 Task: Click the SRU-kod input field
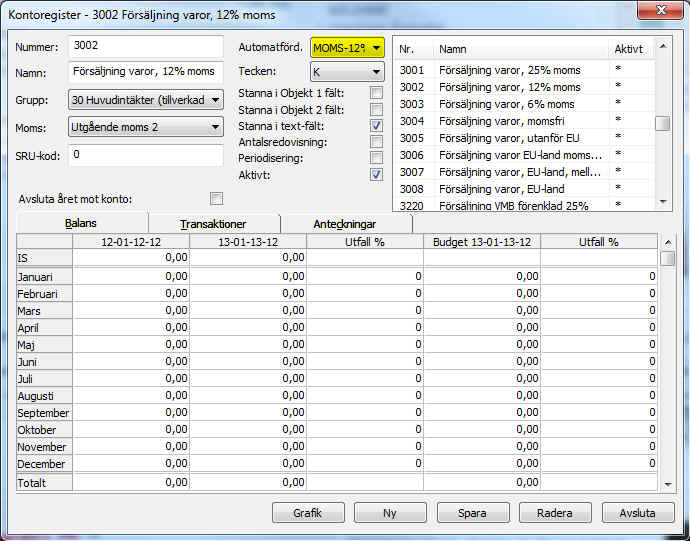(146, 155)
